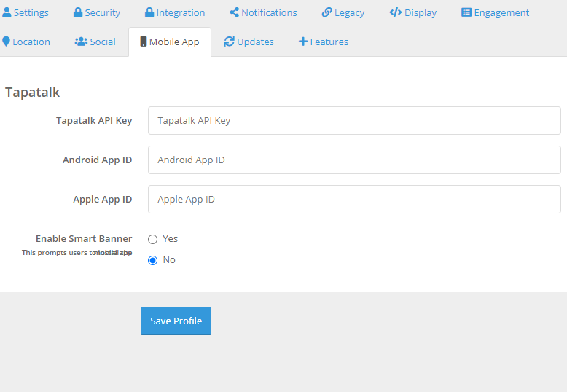
Task: Click the share icon beside Notifications
Action: click(235, 12)
